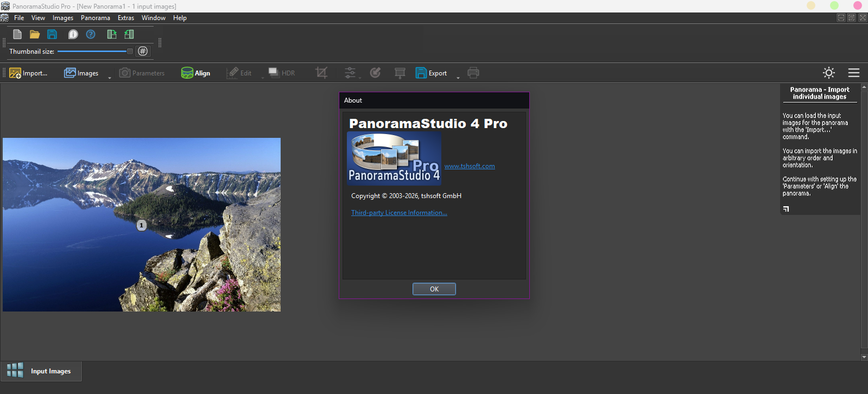Click the Align panorama button
This screenshot has width=868, height=394.
(x=196, y=73)
